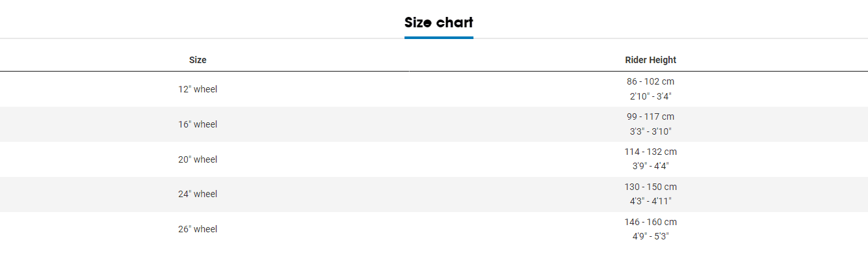Click the 130 - 150 cm height value

click(x=650, y=187)
